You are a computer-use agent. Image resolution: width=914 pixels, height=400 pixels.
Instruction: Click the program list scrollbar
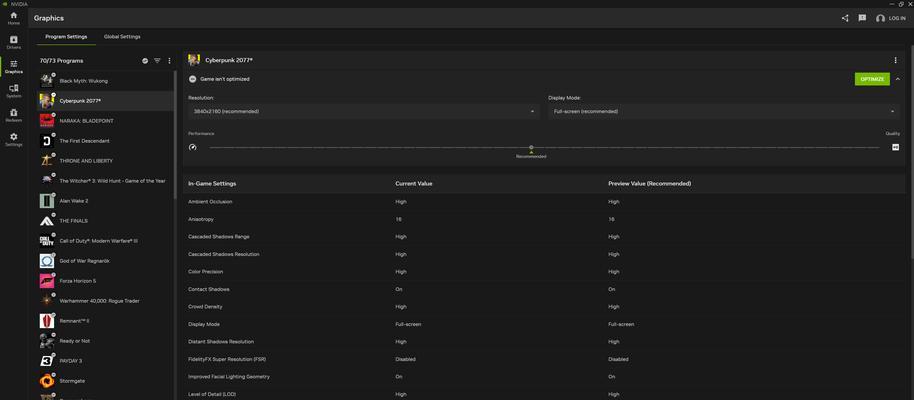(175, 134)
